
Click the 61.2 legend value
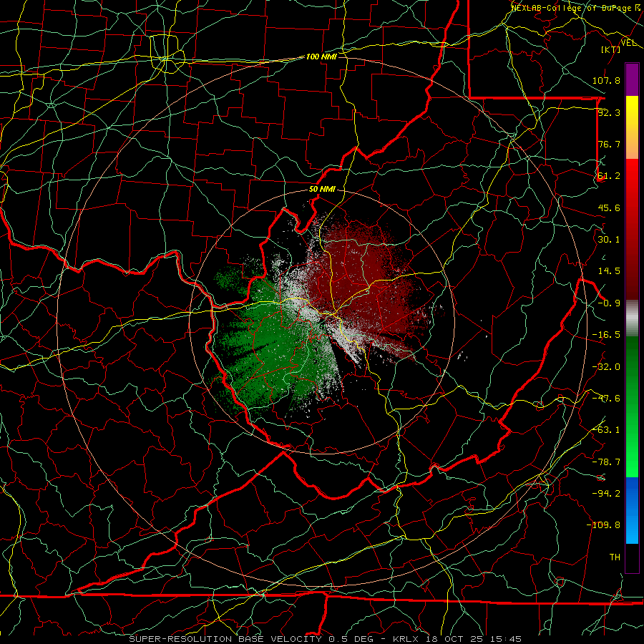coord(609,176)
